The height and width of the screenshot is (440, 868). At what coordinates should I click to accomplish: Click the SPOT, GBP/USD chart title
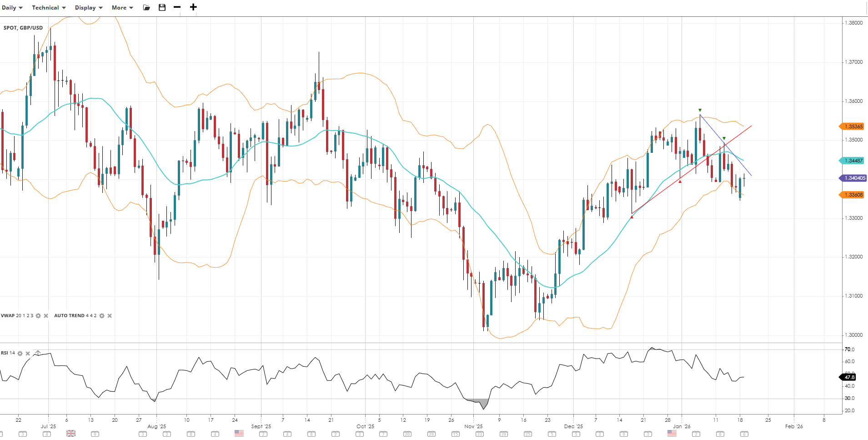coord(23,28)
